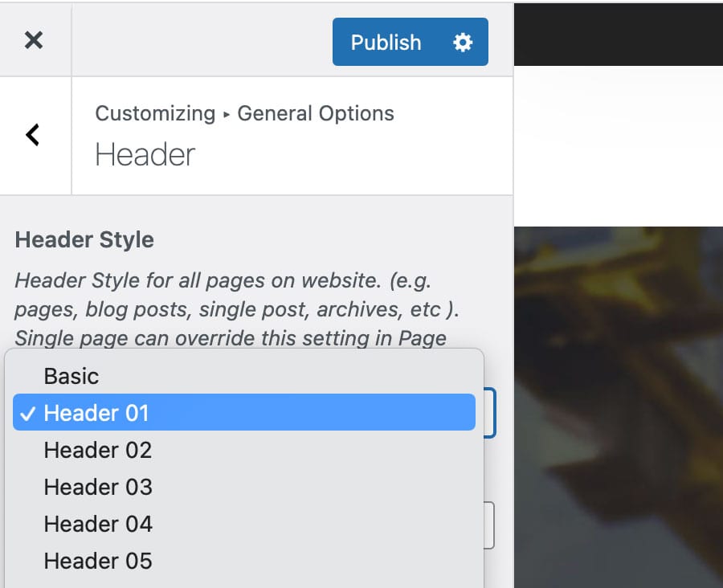723x588 pixels.
Task: Close the Customizer with the X icon
Action: pos(34,40)
